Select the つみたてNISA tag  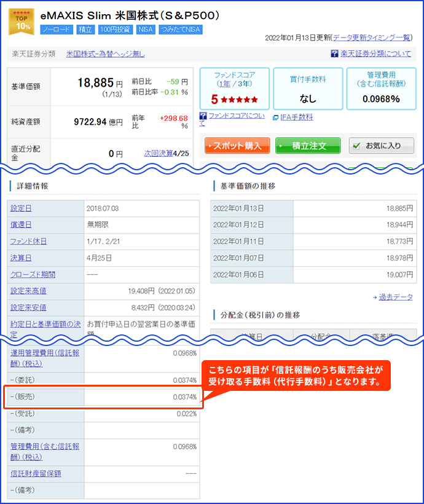point(181,30)
